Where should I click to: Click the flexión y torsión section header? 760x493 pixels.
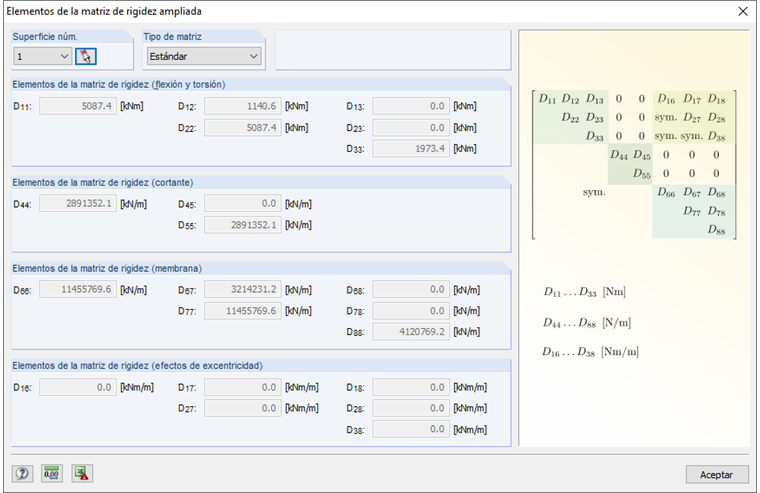(x=119, y=84)
